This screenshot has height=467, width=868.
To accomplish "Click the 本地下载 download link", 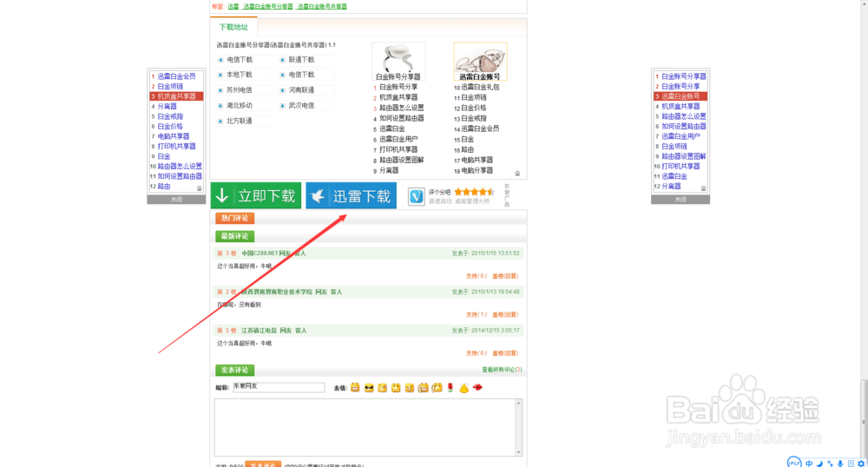I will 240,75.
